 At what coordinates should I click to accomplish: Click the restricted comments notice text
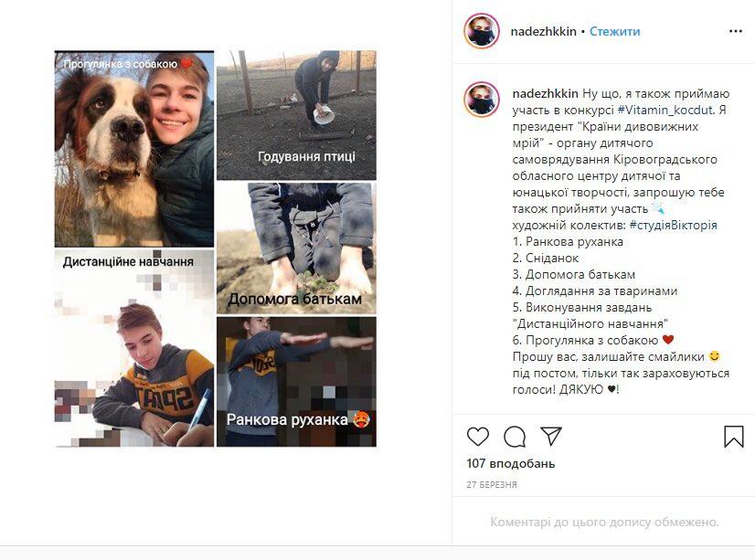[x=604, y=522]
